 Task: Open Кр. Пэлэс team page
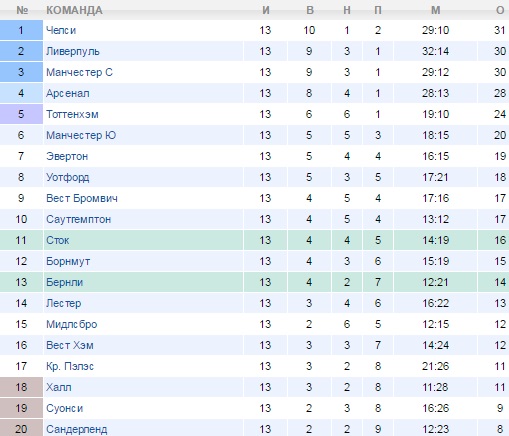(x=70, y=366)
